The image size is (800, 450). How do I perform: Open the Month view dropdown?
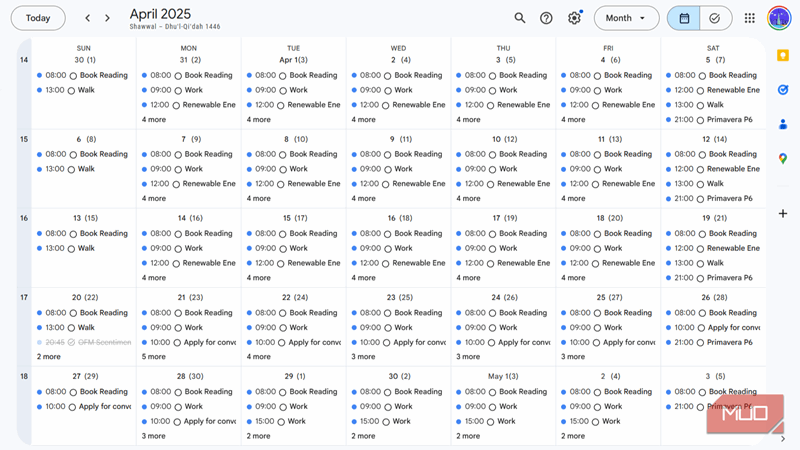626,18
